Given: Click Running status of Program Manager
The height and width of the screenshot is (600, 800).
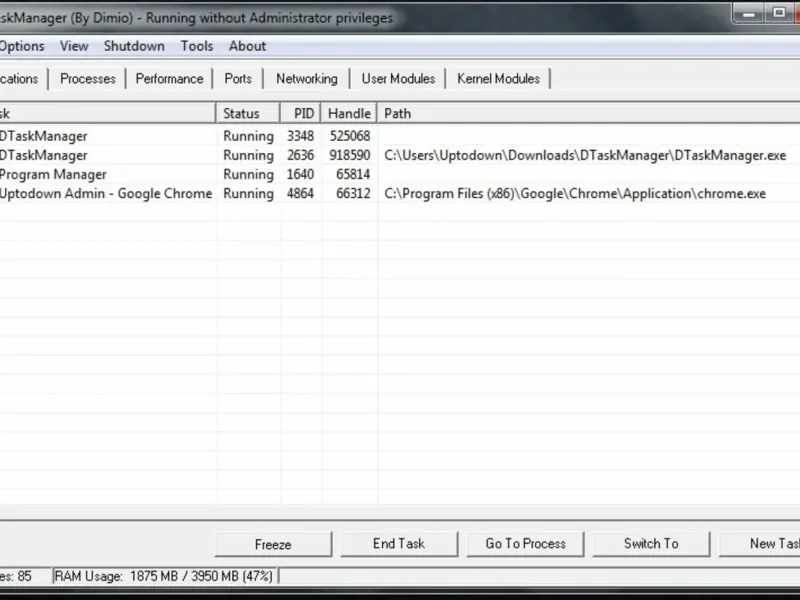Looking at the screenshot, I should (x=248, y=174).
